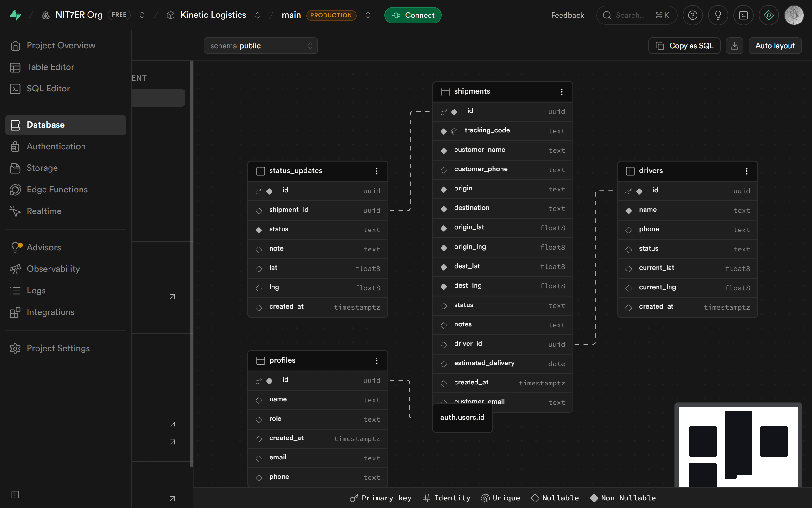This screenshot has height=508, width=812.
Task: Open drivers table options menu
Action: (x=747, y=171)
